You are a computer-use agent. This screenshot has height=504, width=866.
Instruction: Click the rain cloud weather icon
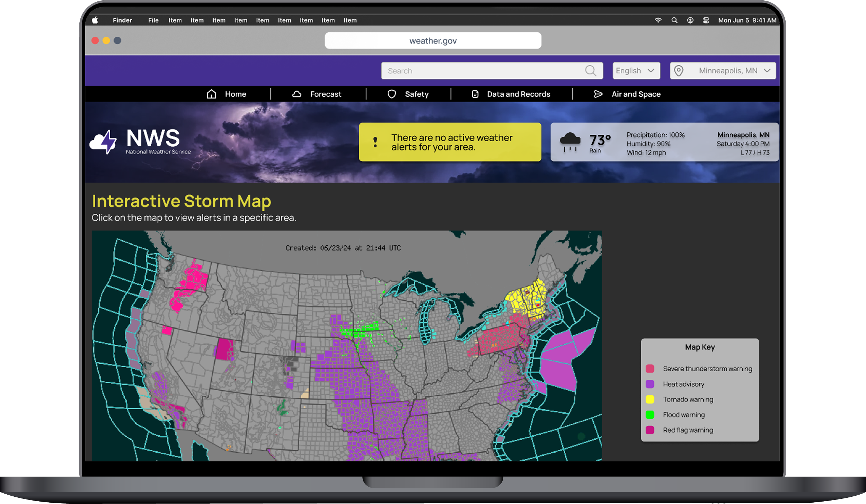tap(570, 142)
